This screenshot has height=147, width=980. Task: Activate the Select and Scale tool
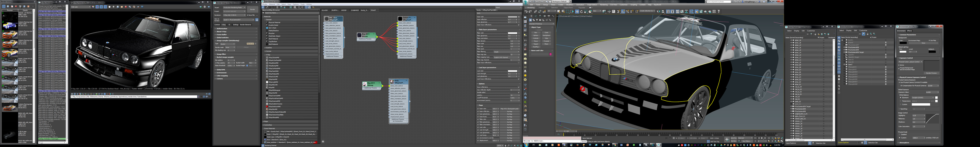pos(586,12)
